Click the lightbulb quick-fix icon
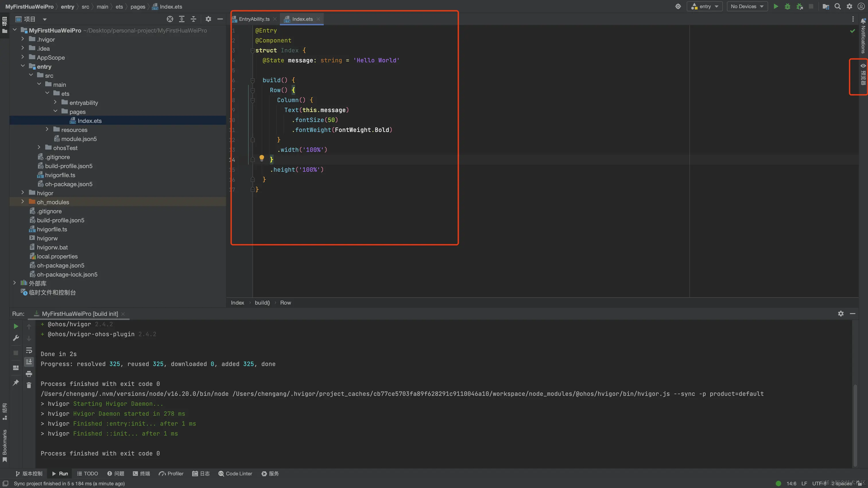 (261, 158)
